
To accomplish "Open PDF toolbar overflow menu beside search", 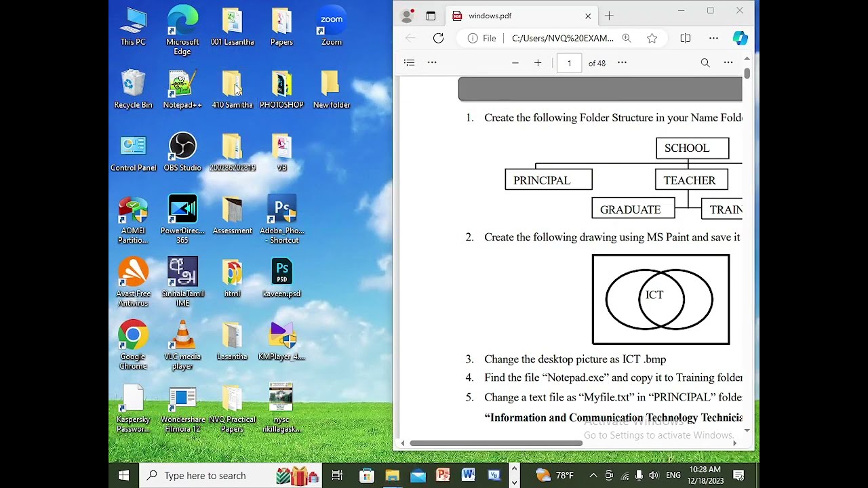I will click(x=728, y=63).
